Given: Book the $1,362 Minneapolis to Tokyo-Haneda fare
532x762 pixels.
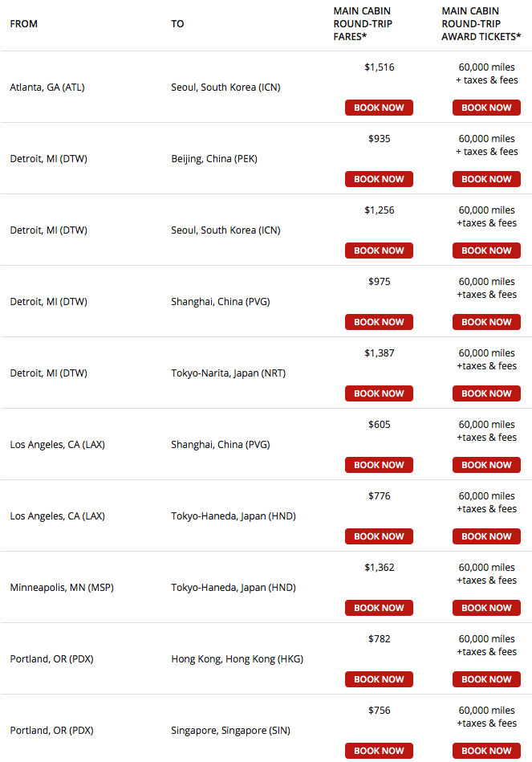Looking at the screenshot, I should click(x=379, y=608).
